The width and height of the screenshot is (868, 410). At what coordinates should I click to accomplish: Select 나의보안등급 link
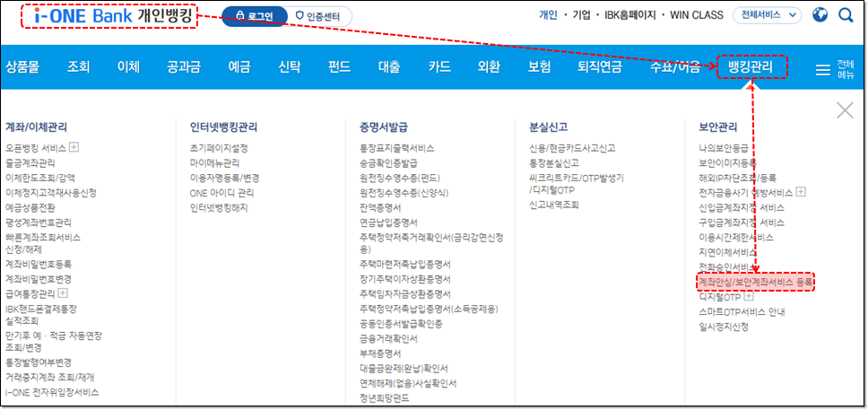(724, 149)
